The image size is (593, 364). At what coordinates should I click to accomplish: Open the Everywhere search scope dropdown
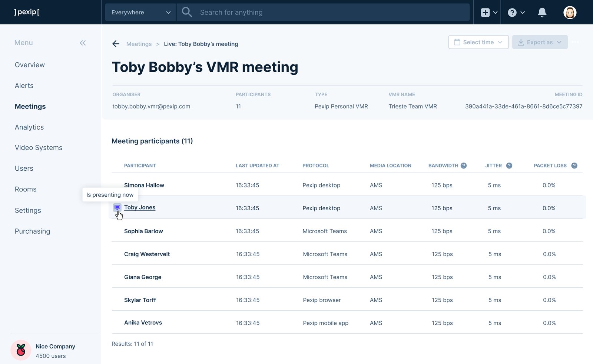point(141,12)
